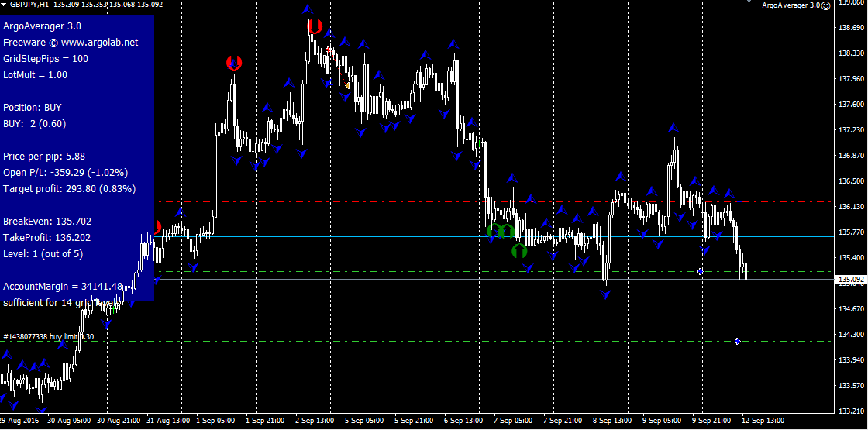Click the GridStepPips = 100 line
Viewport: 868px width, 430px height.
[x=46, y=59]
